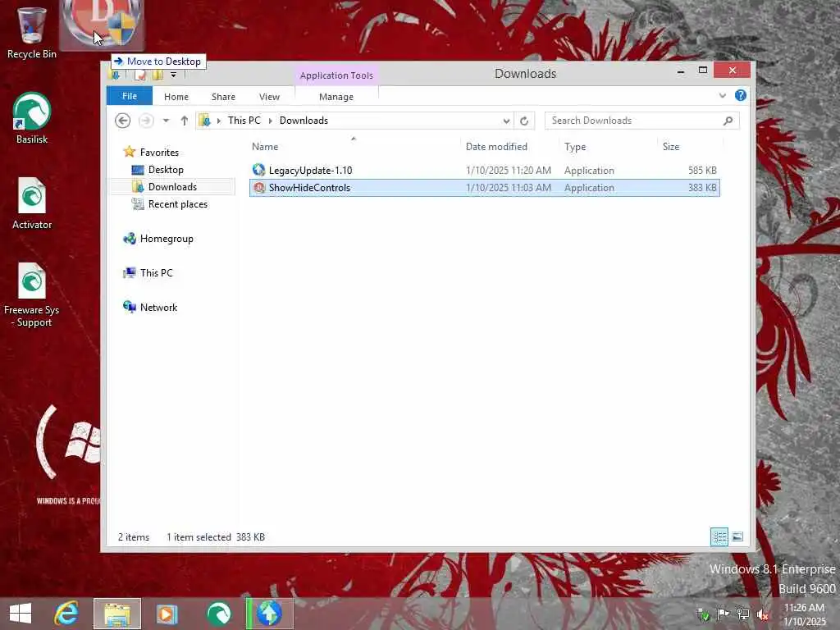Viewport: 840px width, 630px height.
Task: Open the View ribbon tab
Action: click(x=269, y=97)
